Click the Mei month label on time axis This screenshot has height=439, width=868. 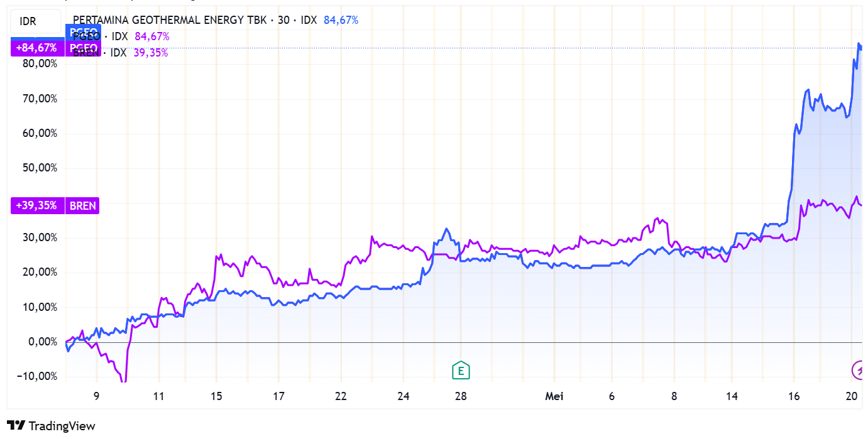554,396
